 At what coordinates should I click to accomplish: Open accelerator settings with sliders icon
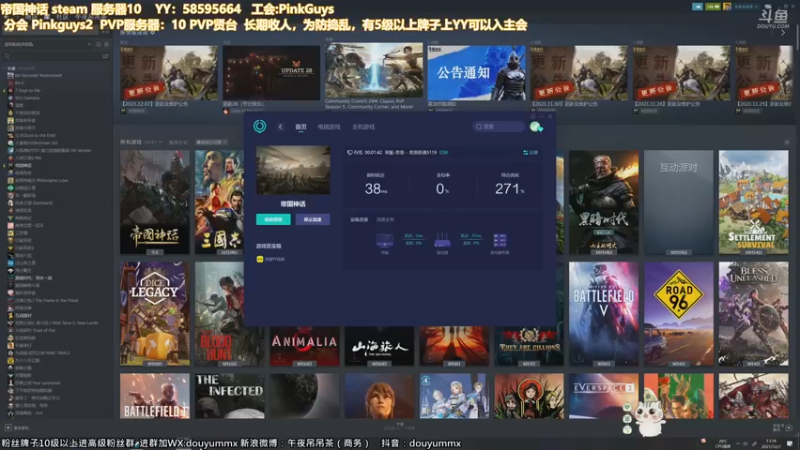(x=531, y=153)
